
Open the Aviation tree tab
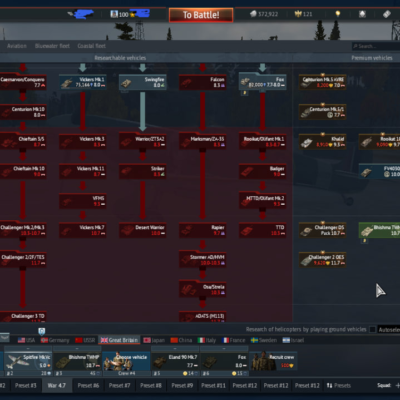[17, 46]
